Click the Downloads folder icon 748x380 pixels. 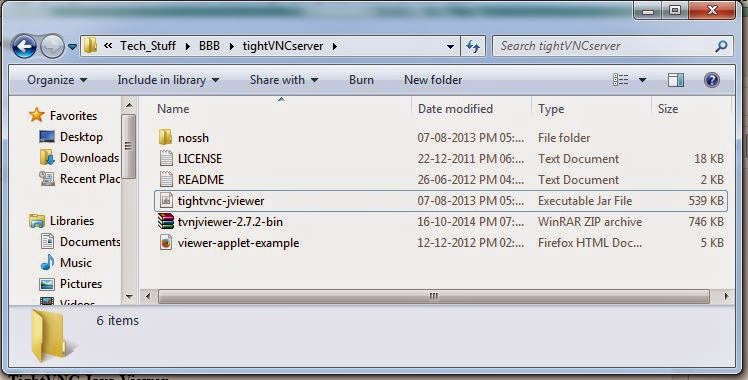point(47,157)
